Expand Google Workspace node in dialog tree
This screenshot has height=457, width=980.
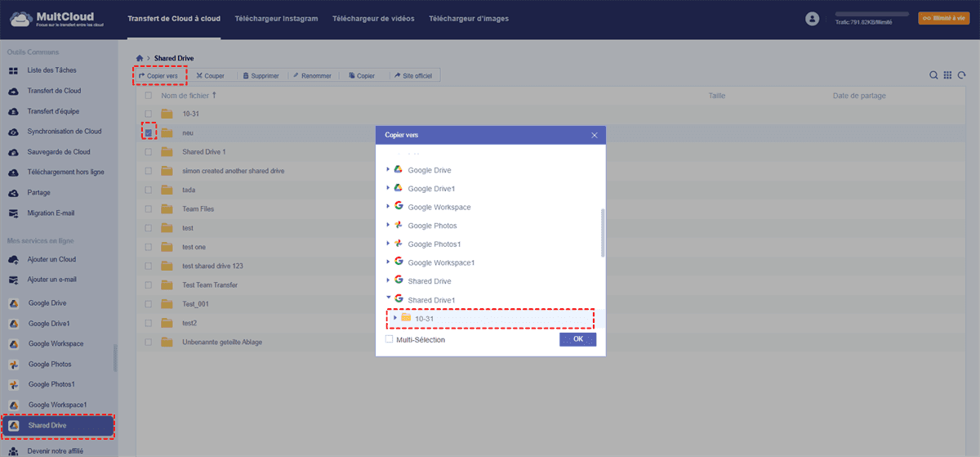(x=388, y=207)
